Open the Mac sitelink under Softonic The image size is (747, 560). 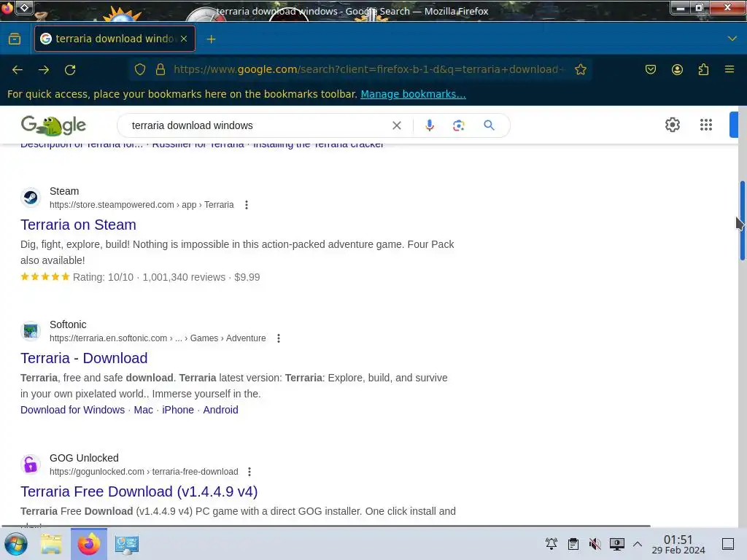[x=144, y=410]
